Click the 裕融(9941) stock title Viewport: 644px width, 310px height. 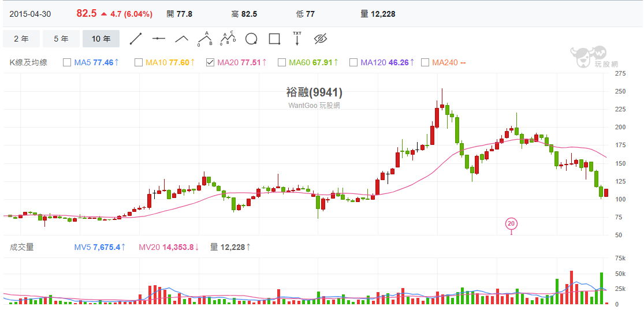[314, 92]
